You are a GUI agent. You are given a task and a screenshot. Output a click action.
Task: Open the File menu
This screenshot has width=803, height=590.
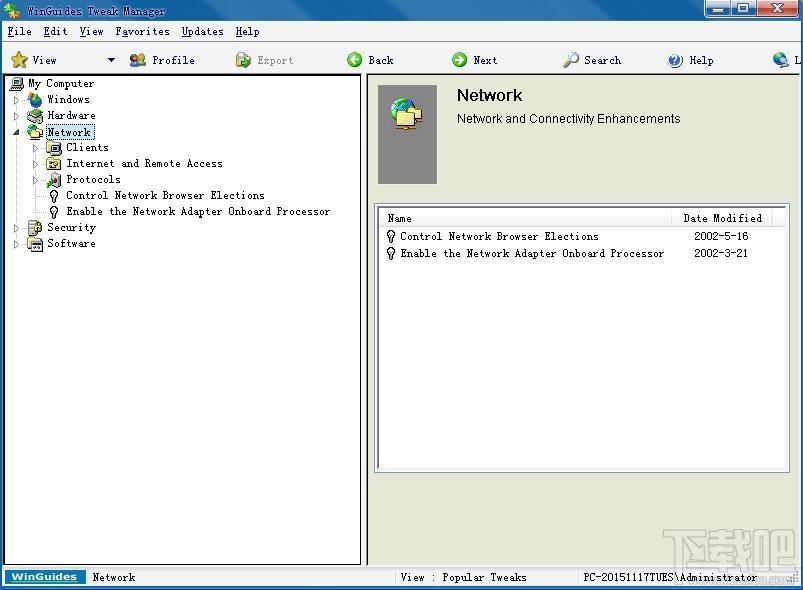(x=19, y=32)
